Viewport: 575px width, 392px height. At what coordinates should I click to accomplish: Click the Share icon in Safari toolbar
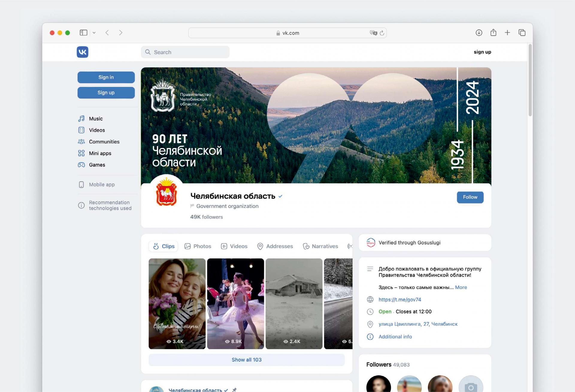coord(493,32)
